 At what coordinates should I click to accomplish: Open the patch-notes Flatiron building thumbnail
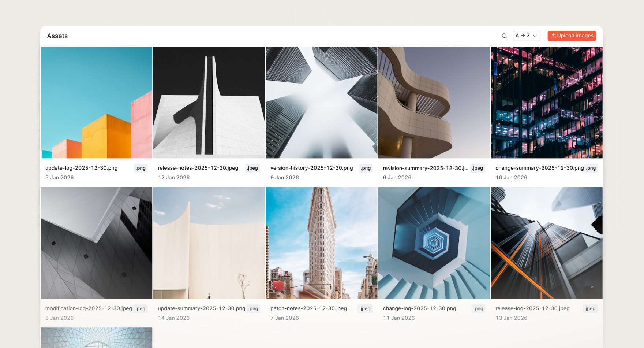[x=322, y=243]
